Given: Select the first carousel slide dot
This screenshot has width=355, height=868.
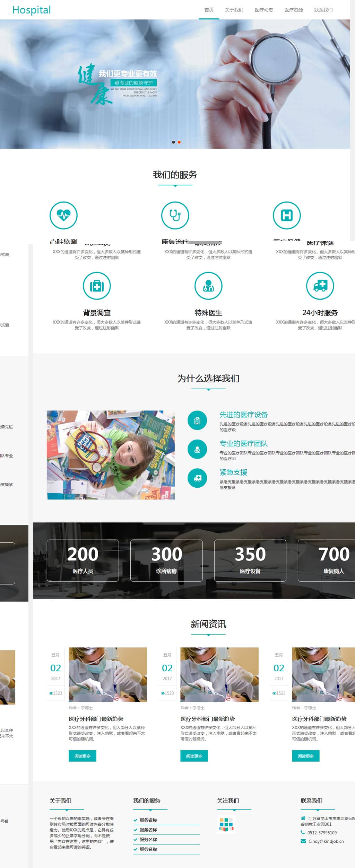Looking at the screenshot, I should (173, 142).
